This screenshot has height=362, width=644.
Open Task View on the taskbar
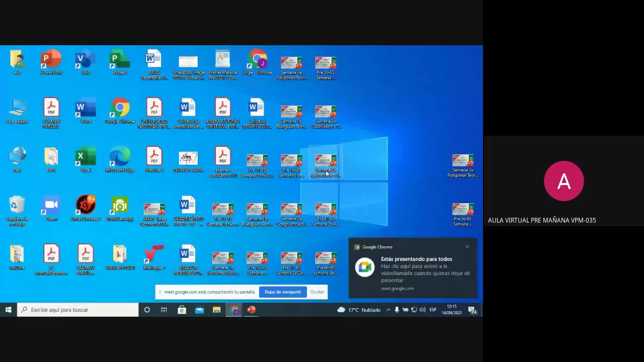[164, 310]
